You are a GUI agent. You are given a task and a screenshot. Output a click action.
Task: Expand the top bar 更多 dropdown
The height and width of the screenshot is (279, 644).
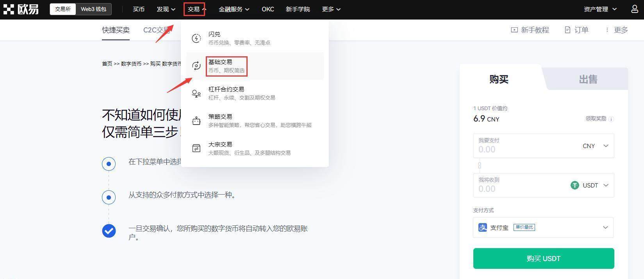[331, 9]
